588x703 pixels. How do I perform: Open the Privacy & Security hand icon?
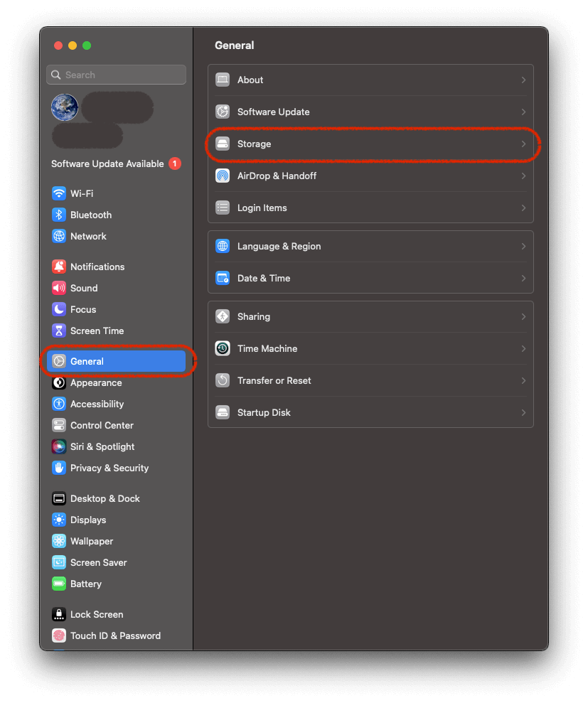click(59, 468)
